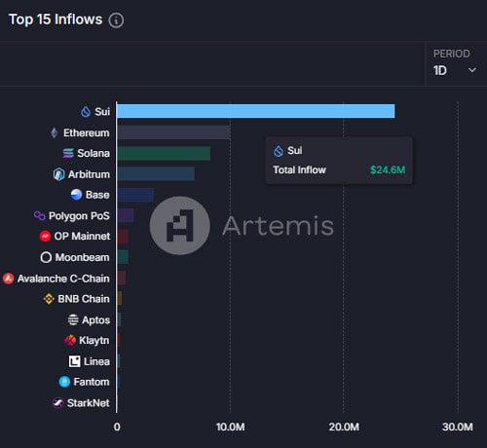The height and width of the screenshot is (448, 487).
Task: Click the Klaytn label text
Action: pyautogui.click(x=94, y=341)
